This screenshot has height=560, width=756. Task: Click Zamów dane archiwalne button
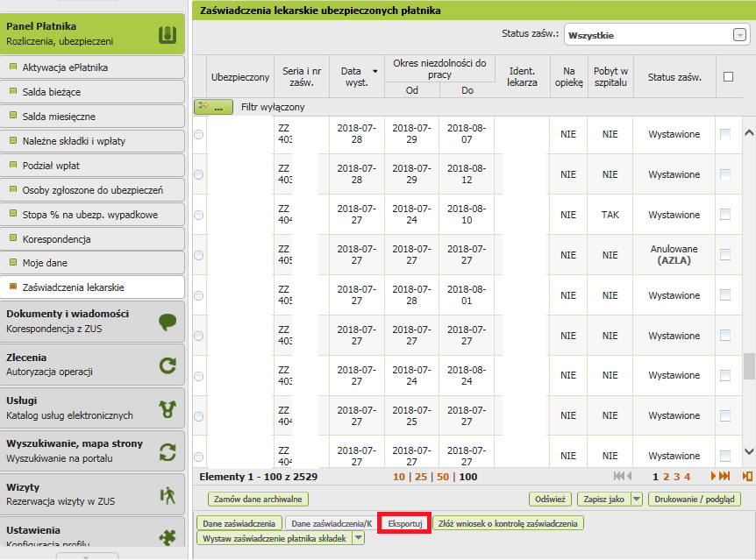click(x=258, y=499)
